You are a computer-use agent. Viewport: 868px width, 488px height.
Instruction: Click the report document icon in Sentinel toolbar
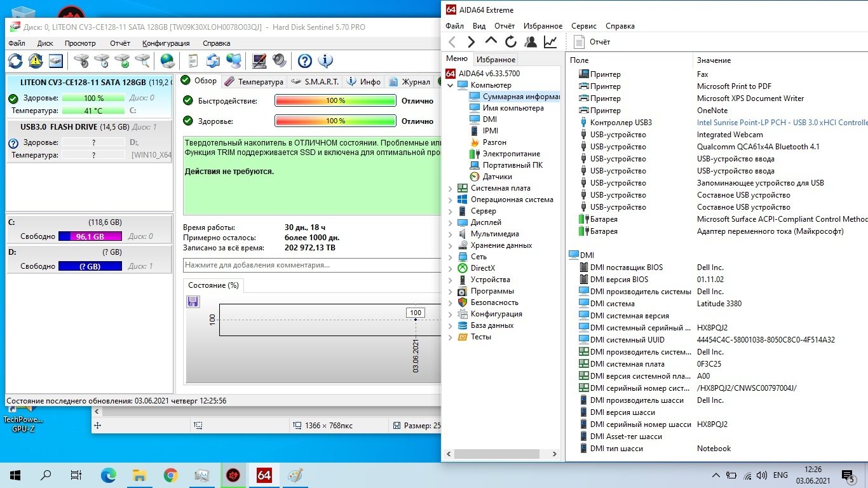pyautogui.click(x=193, y=60)
